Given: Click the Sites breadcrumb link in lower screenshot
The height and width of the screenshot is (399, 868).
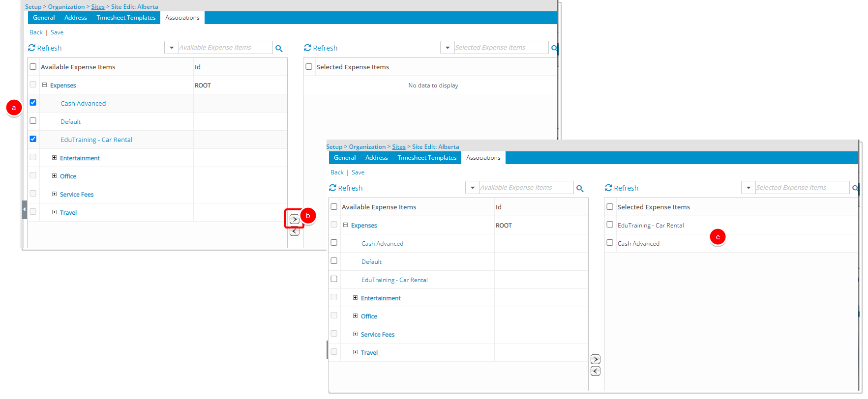Looking at the screenshot, I should (x=398, y=147).
